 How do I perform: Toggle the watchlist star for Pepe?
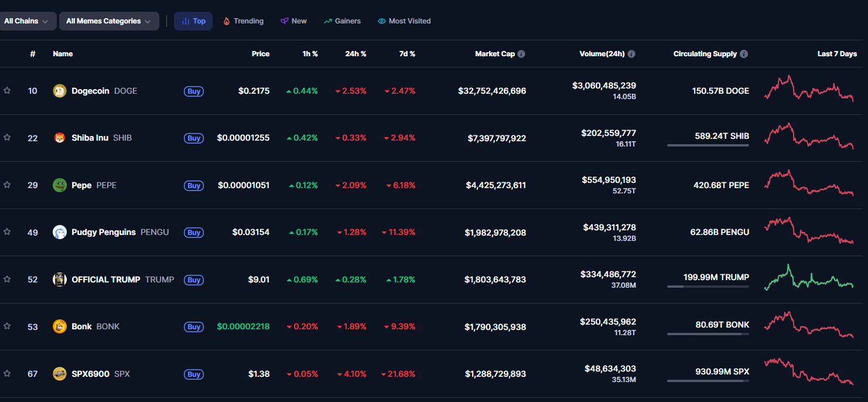point(7,185)
